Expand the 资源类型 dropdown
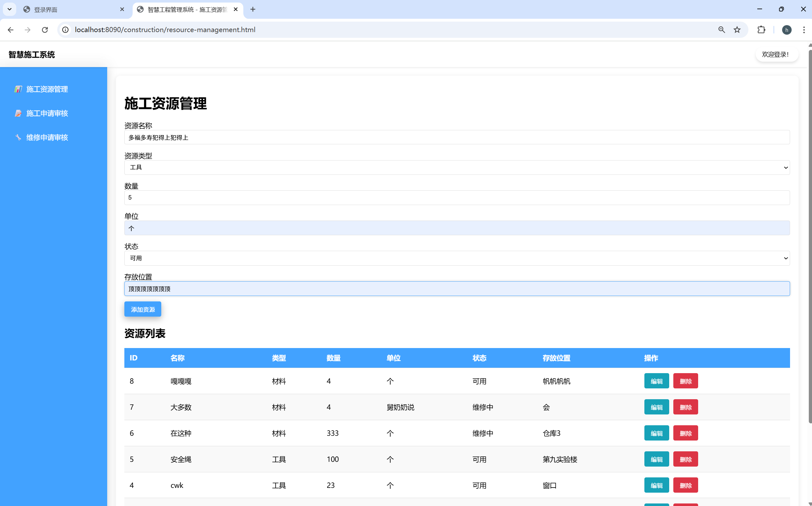This screenshot has width=812, height=506. pyautogui.click(x=457, y=167)
